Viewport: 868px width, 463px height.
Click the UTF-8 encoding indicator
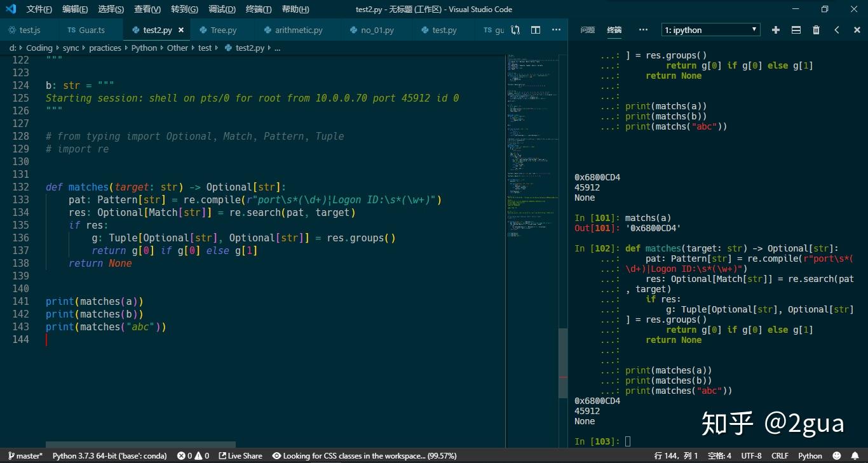pyautogui.click(x=751, y=455)
